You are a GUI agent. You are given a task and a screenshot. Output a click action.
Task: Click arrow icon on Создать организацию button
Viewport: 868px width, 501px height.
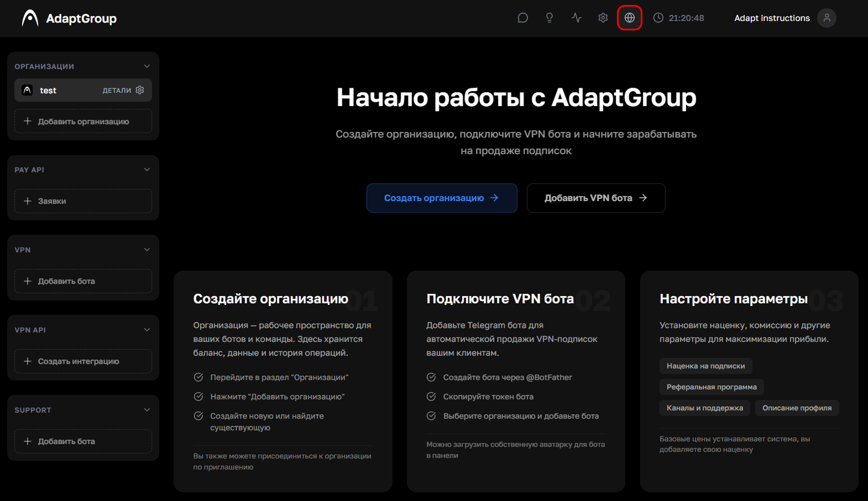(x=494, y=198)
